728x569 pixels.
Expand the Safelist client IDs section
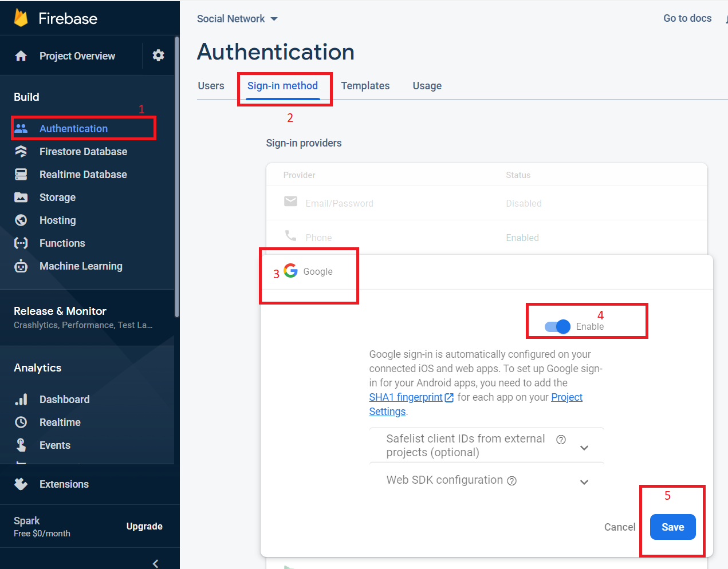pyautogui.click(x=584, y=447)
